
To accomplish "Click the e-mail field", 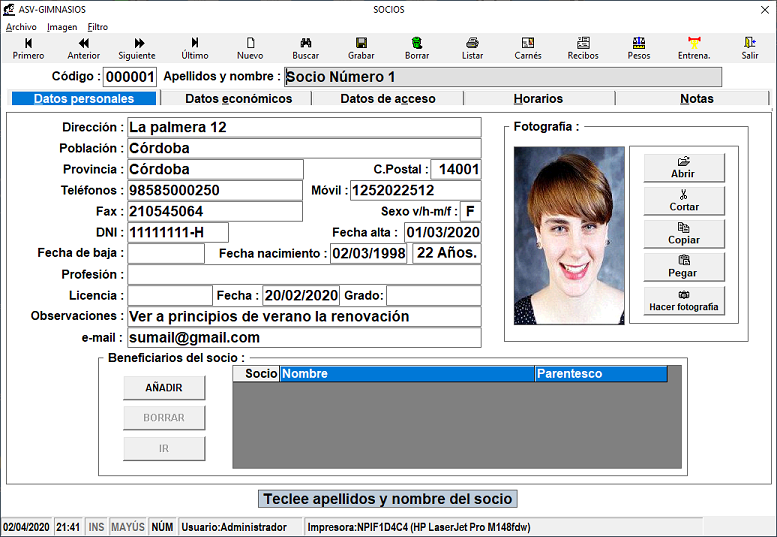I will 304,338.
